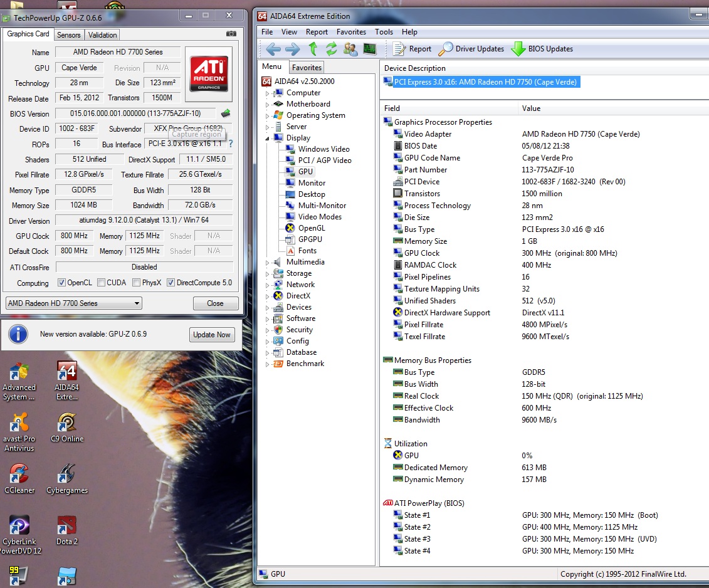This screenshot has height=588, width=709.
Task: Collapse the Display tree node
Action: pos(267,138)
